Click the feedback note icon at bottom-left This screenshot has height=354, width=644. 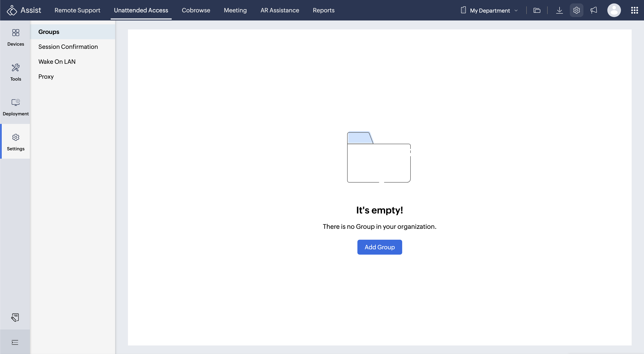pyautogui.click(x=15, y=317)
